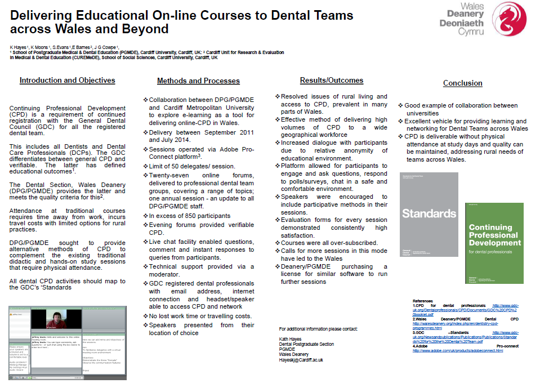540x392 pixels.
Task: Click the grey Standards booklet cover image
Action: pyautogui.click(x=429, y=214)
